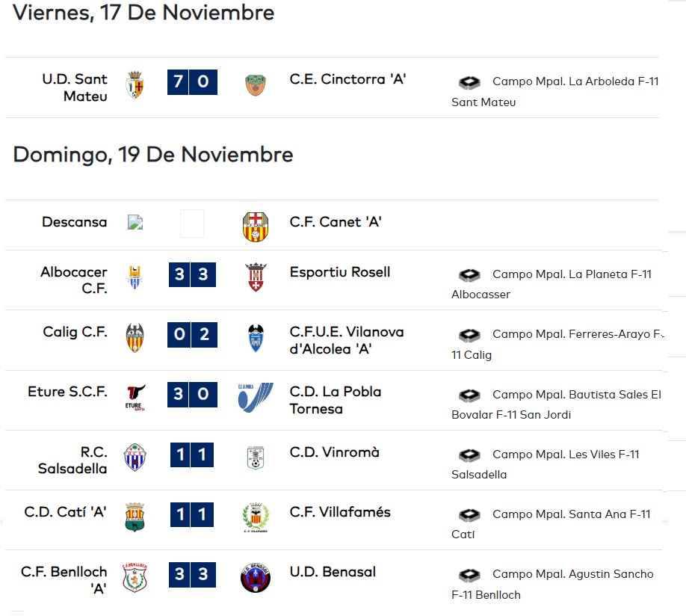Click the Calig C.F. bat crest
This screenshot has width=686, height=616.
(x=135, y=338)
